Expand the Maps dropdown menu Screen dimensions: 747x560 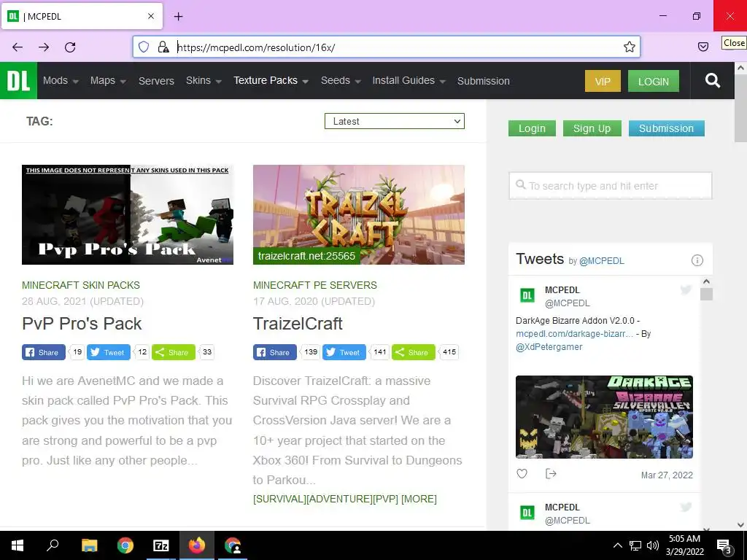coord(108,80)
